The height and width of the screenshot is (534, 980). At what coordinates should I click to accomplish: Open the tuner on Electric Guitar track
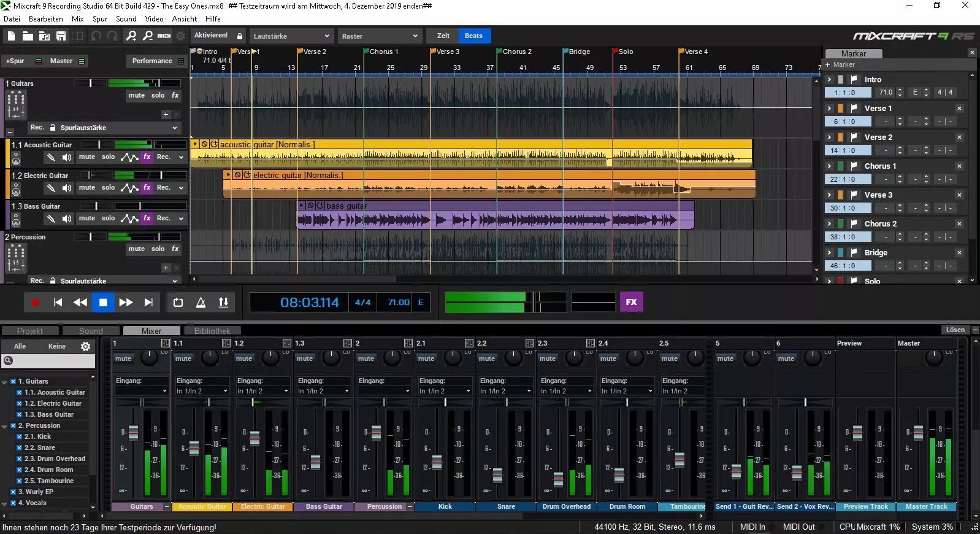coord(51,188)
